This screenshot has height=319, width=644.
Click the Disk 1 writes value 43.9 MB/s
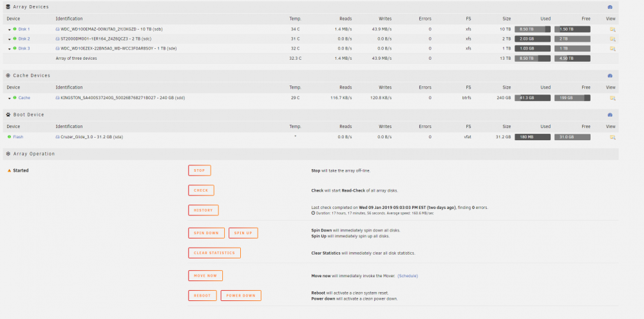click(381, 30)
